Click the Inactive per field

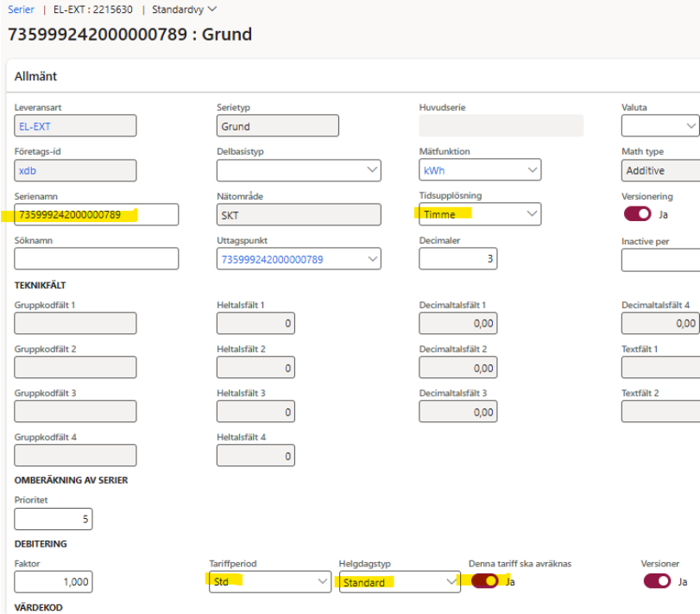tap(660, 259)
